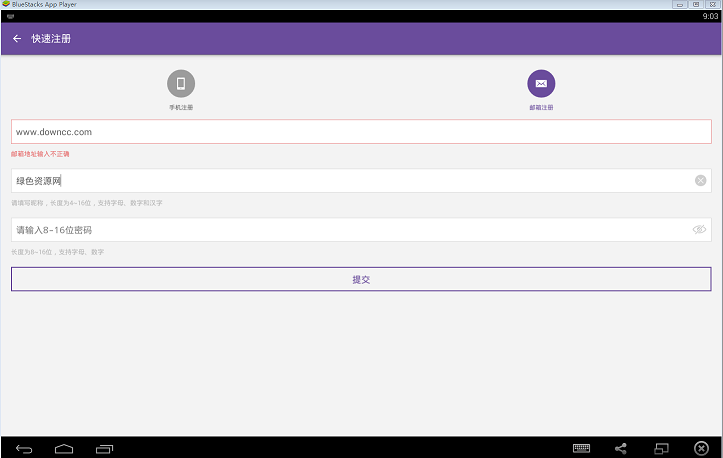Click the 邮箱注册 label

[541, 107]
